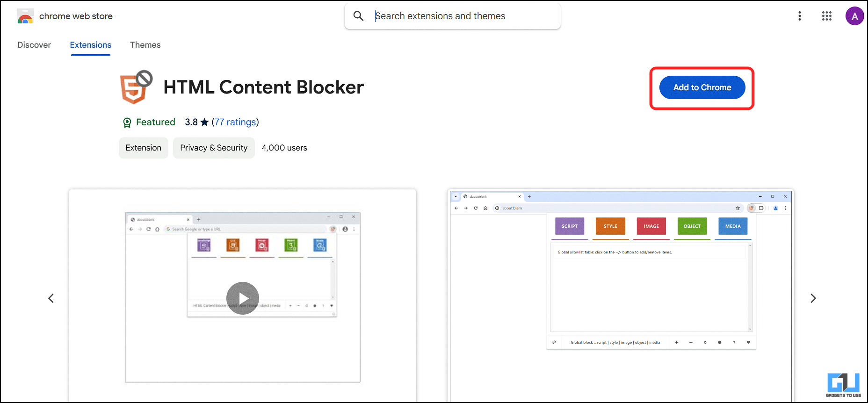Click the HTML Content Blocker extension icon
Viewport: 868px width, 403px height.
[136, 87]
